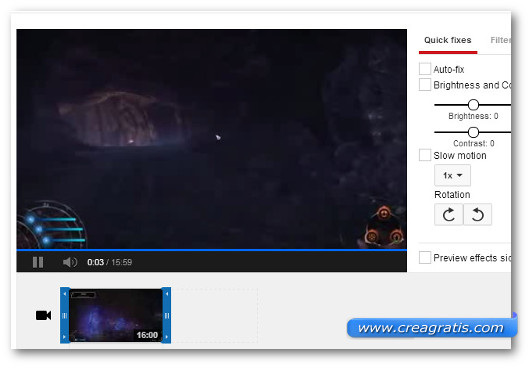530x368 pixels.
Task: Click the left trim handle of the clip
Action: (65, 315)
